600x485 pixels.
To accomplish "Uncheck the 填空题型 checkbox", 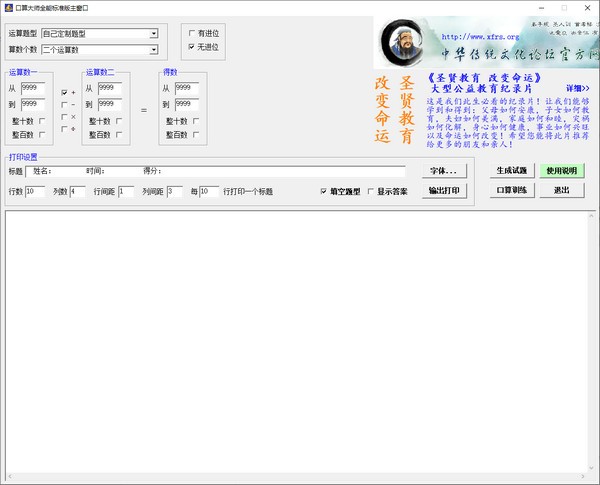I will tap(323, 191).
